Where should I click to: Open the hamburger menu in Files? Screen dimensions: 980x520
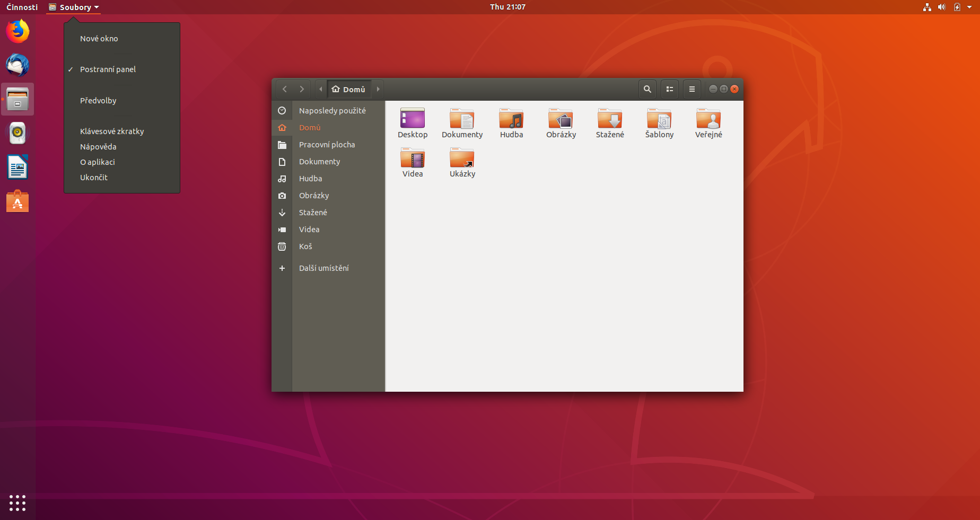coord(692,89)
